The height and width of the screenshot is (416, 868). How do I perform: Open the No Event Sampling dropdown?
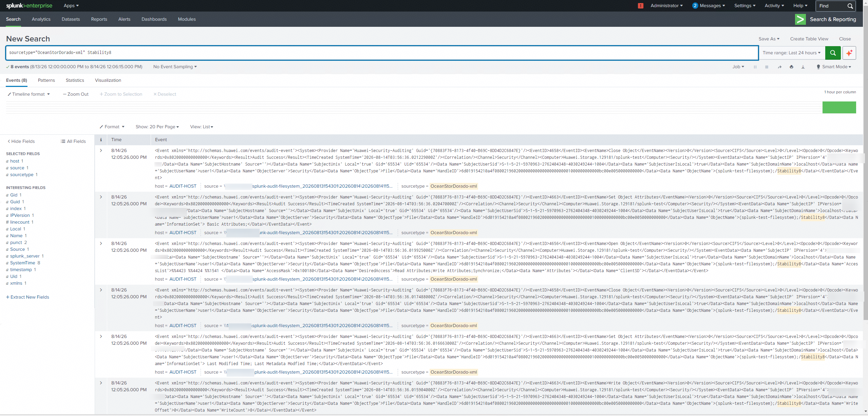(x=175, y=67)
